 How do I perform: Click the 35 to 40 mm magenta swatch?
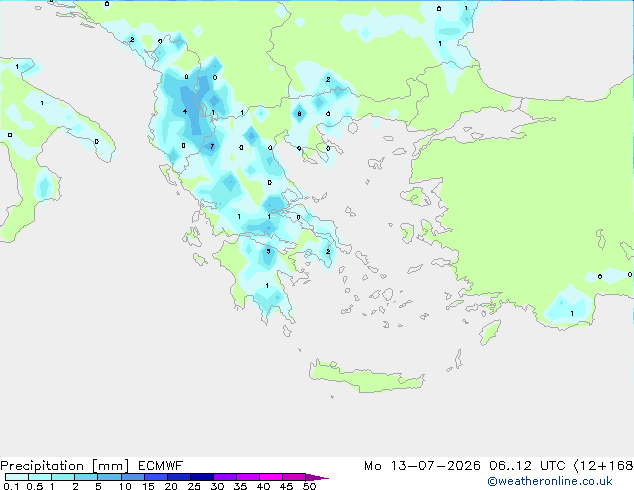pos(248,477)
